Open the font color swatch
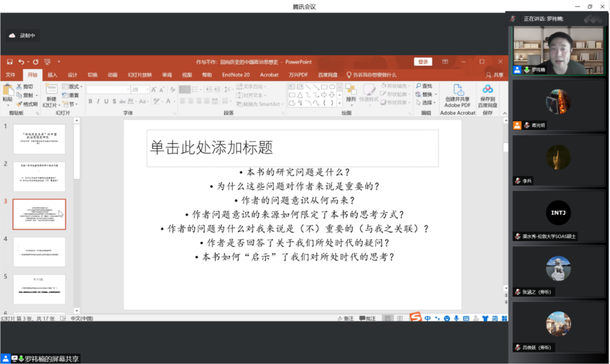This screenshot has height=364, width=610. (x=168, y=101)
